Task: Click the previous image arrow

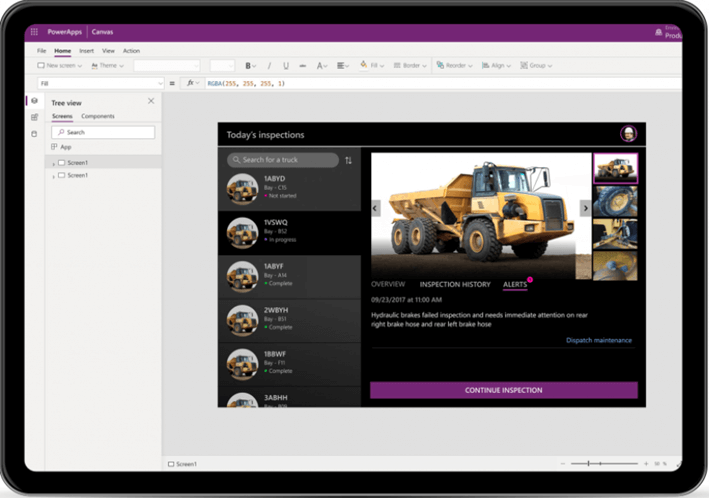Action: click(375, 208)
